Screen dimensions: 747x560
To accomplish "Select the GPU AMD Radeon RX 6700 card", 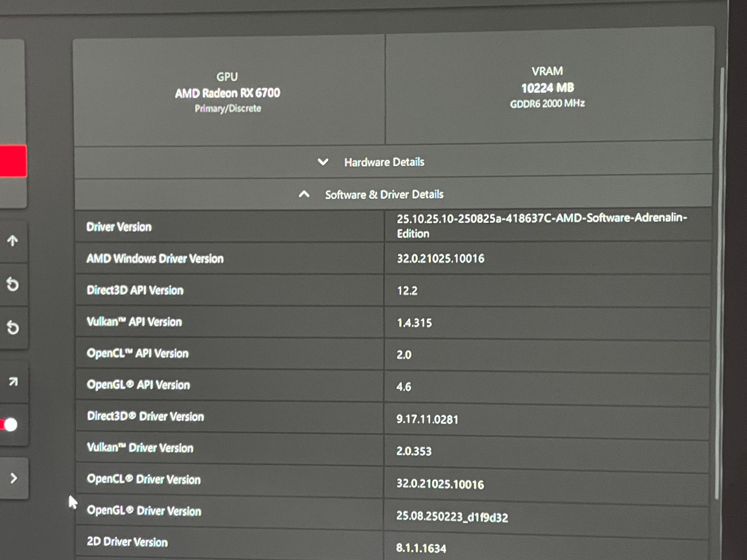I will click(x=229, y=90).
